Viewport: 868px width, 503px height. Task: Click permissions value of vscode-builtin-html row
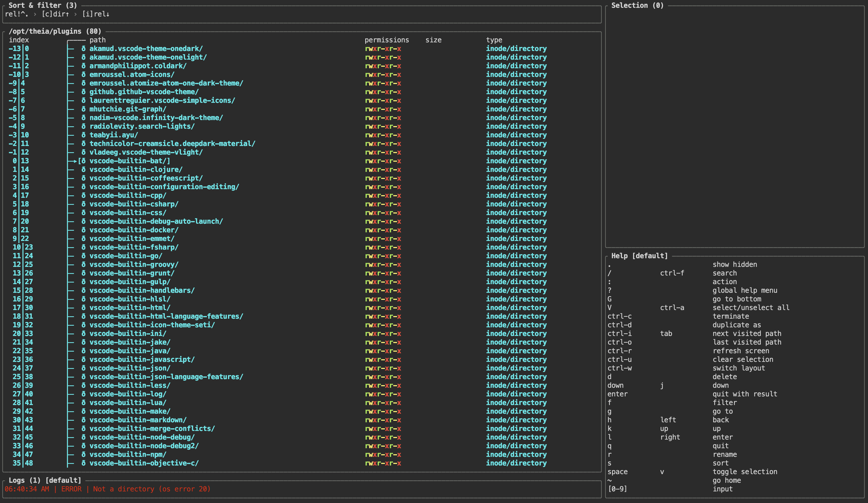point(383,308)
